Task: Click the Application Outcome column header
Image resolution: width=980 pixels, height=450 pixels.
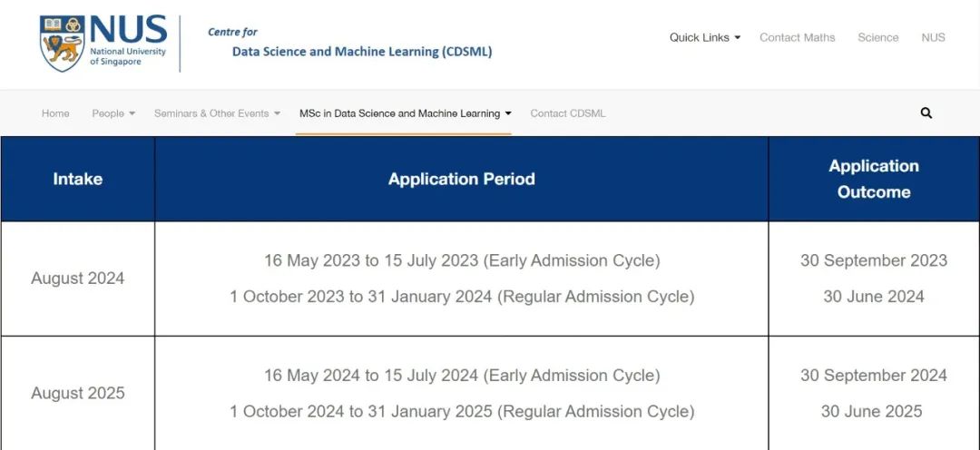Action: pos(874,179)
